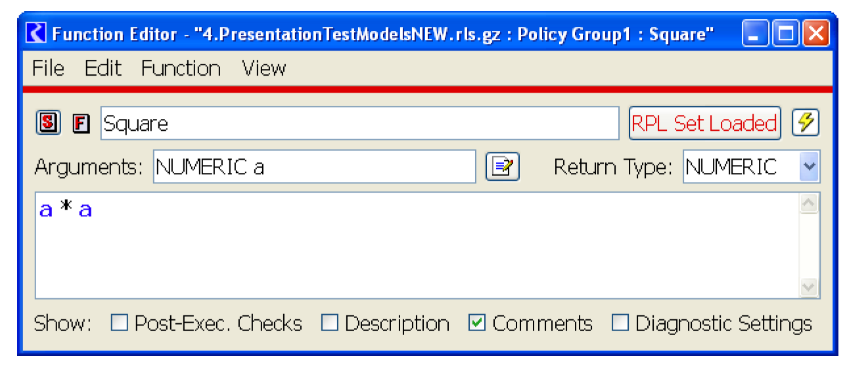This screenshot has width=868, height=368.
Task: Click the lightning bolt icon
Action: click(805, 123)
